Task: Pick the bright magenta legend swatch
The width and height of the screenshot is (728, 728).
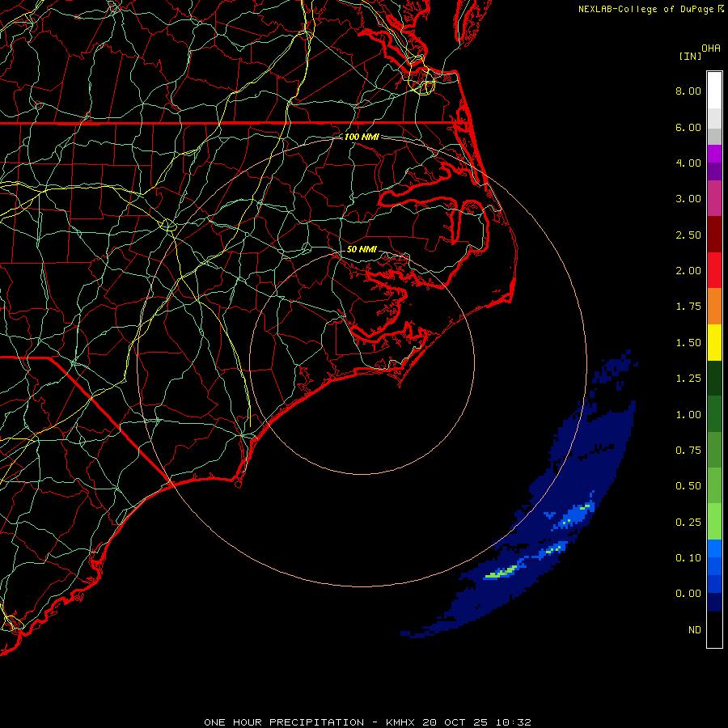Action: (x=714, y=154)
